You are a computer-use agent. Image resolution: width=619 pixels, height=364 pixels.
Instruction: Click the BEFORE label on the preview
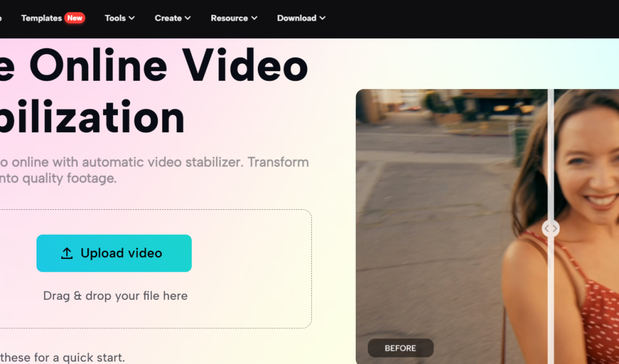pos(401,348)
